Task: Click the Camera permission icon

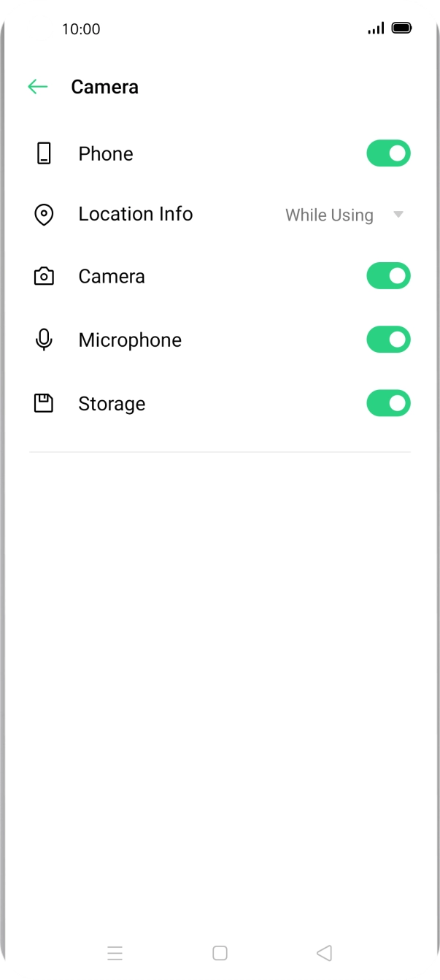Action: click(x=44, y=275)
